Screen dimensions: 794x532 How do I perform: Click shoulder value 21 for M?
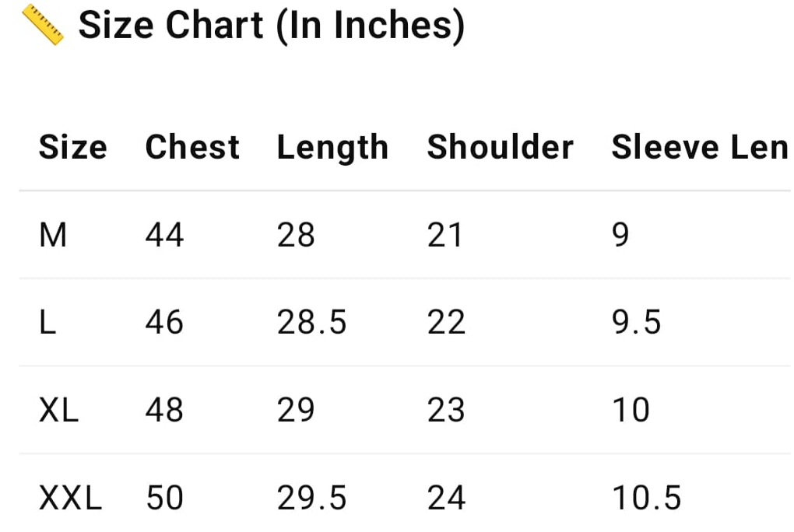pos(445,234)
